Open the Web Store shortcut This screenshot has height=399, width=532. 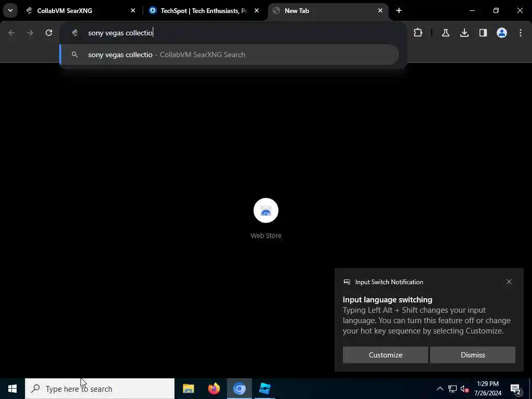(266, 219)
